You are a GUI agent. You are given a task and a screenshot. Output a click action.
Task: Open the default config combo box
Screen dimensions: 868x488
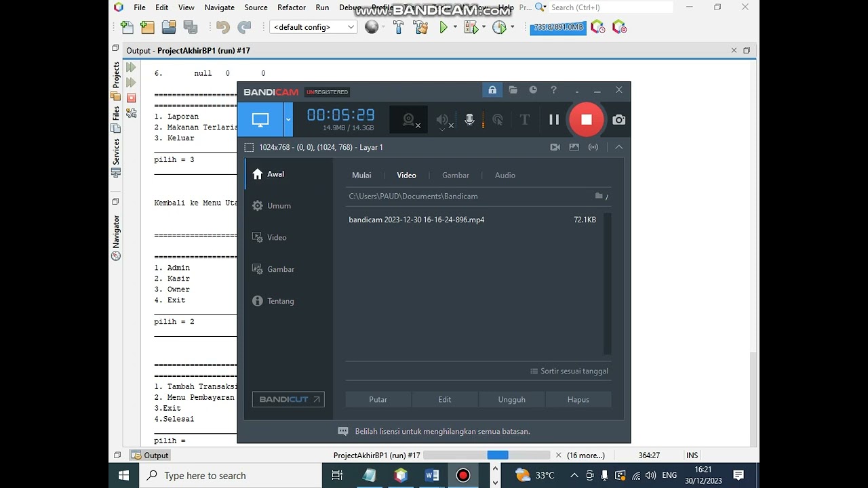pyautogui.click(x=313, y=27)
